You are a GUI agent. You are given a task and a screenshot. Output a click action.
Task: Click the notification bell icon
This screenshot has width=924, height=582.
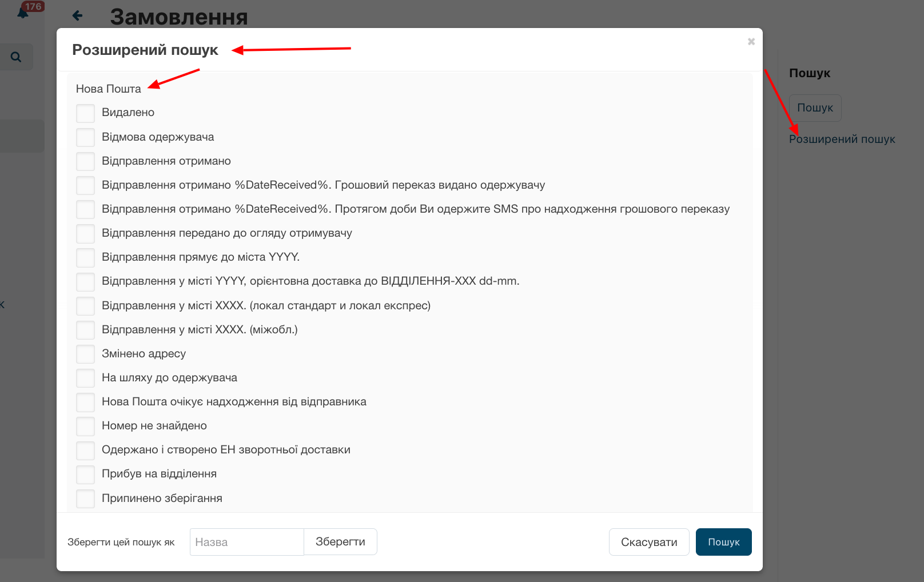click(23, 13)
